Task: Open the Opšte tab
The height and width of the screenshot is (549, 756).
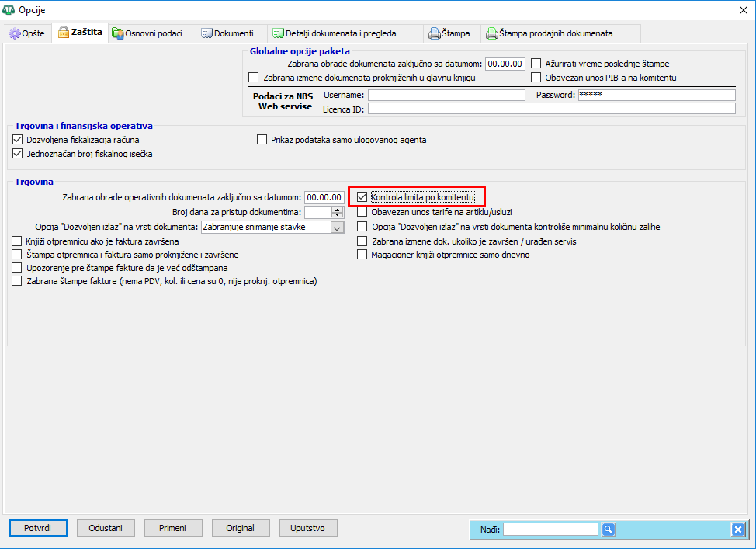Action: coord(27,33)
